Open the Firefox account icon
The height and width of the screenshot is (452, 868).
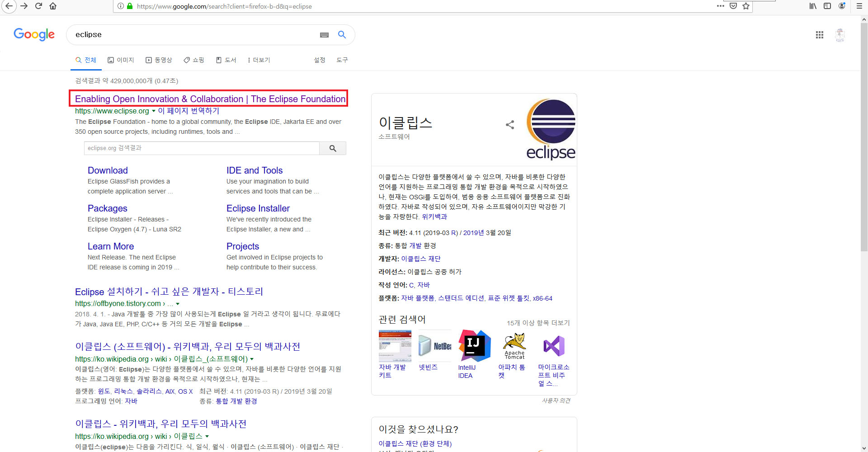pyautogui.click(x=842, y=6)
